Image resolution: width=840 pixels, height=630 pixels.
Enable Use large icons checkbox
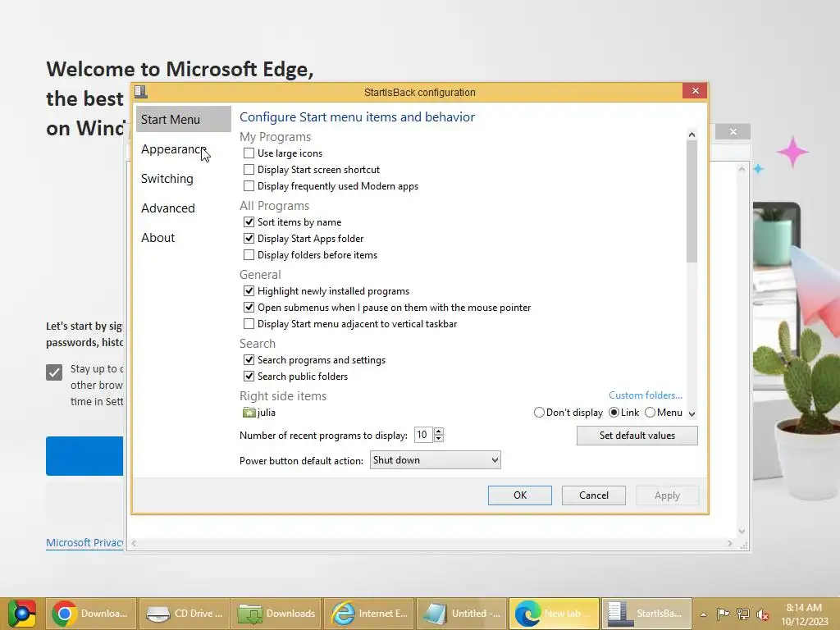[249, 153]
